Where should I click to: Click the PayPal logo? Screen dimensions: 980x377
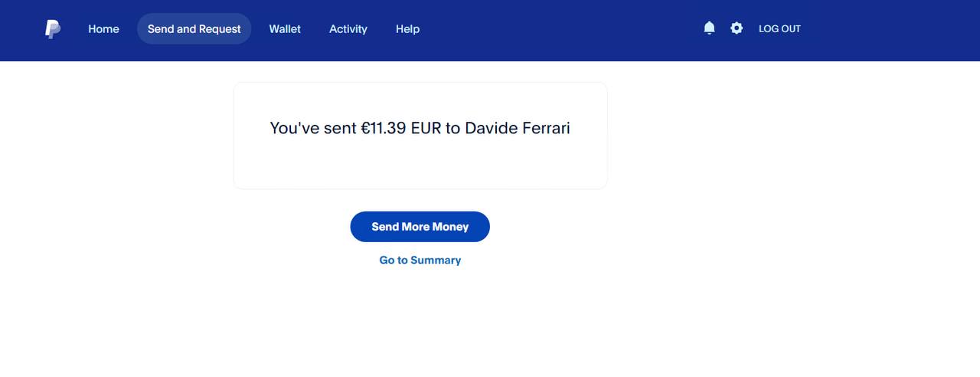pyautogui.click(x=52, y=29)
